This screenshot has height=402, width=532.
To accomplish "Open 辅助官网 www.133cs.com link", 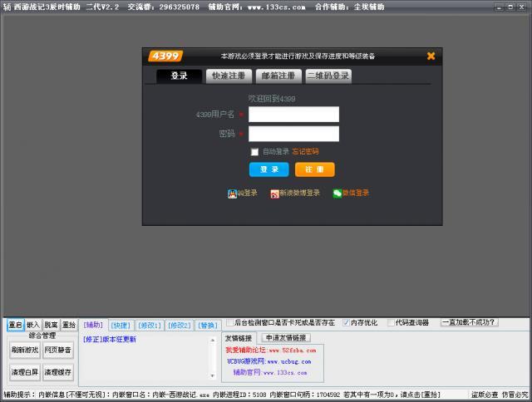I will [270, 372].
